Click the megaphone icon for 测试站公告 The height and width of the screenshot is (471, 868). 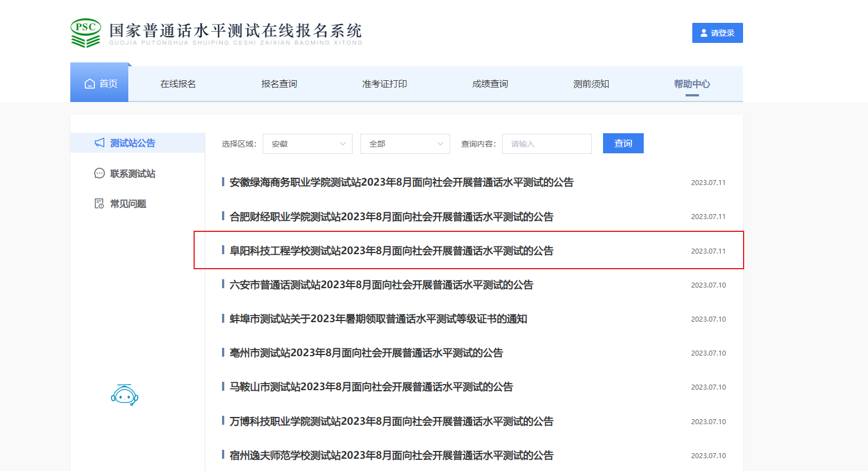tap(99, 143)
